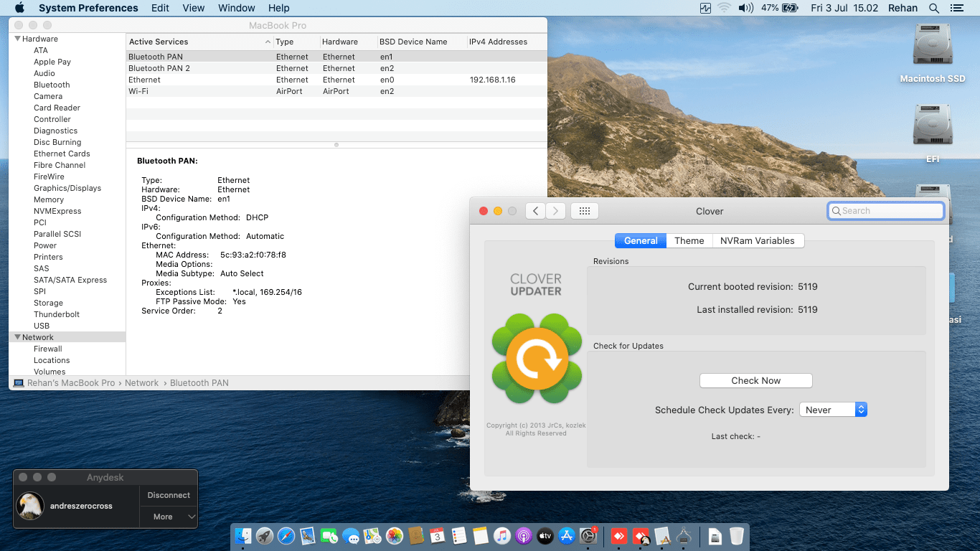Click the eagle avatar in Anydesk
Viewport: 980px width, 551px height.
point(30,506)
